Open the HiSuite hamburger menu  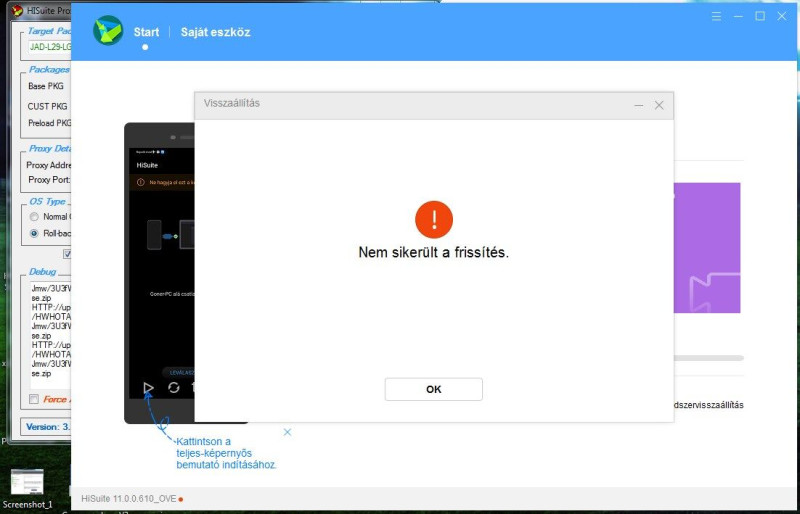[x=716, y=16]
